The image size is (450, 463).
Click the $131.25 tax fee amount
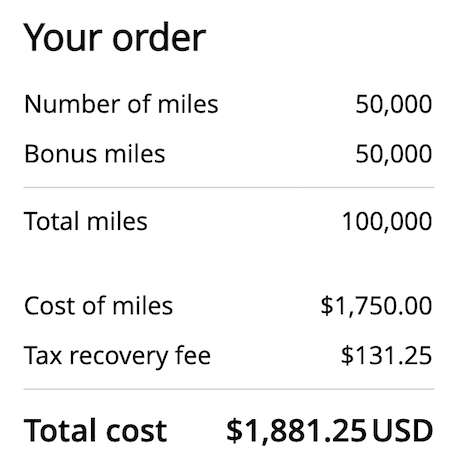coord(386,356)
